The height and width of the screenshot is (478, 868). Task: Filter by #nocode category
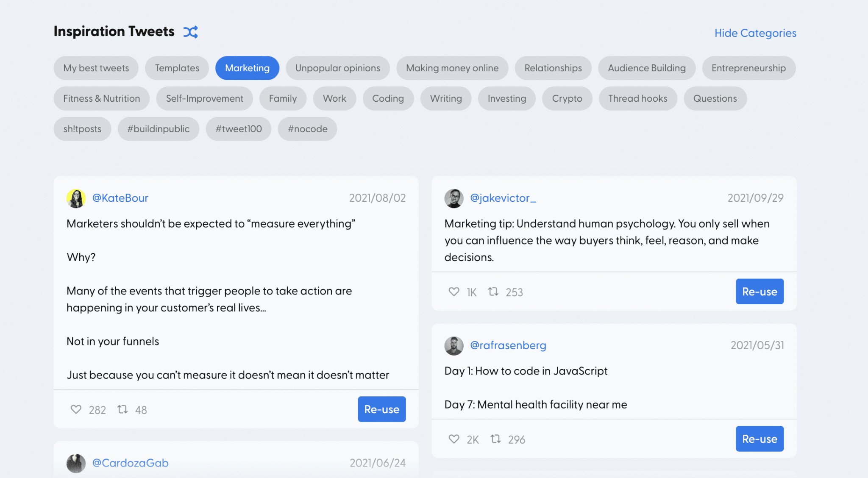307,129
